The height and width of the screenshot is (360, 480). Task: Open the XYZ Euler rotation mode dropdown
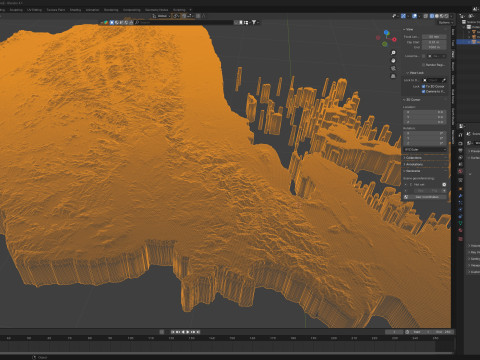(425, 149)
